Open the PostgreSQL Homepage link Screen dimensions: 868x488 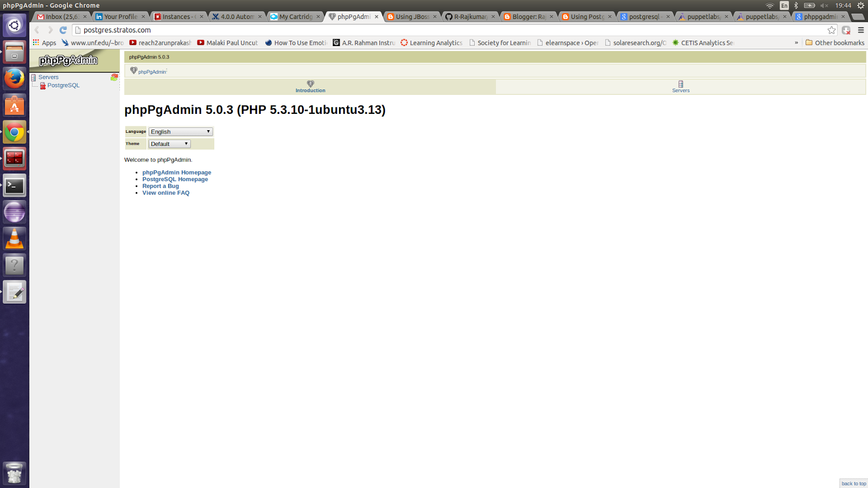point(175,179)
